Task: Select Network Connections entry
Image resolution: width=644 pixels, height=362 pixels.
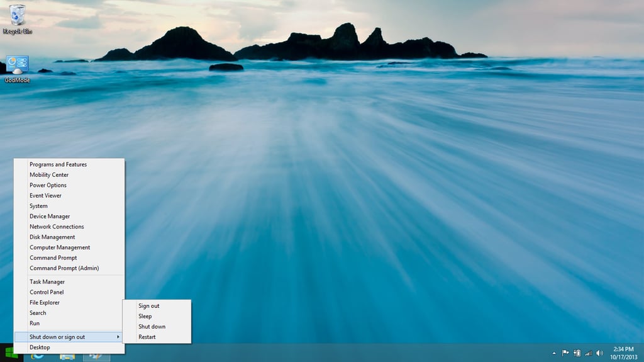Action: click(69, 226)
